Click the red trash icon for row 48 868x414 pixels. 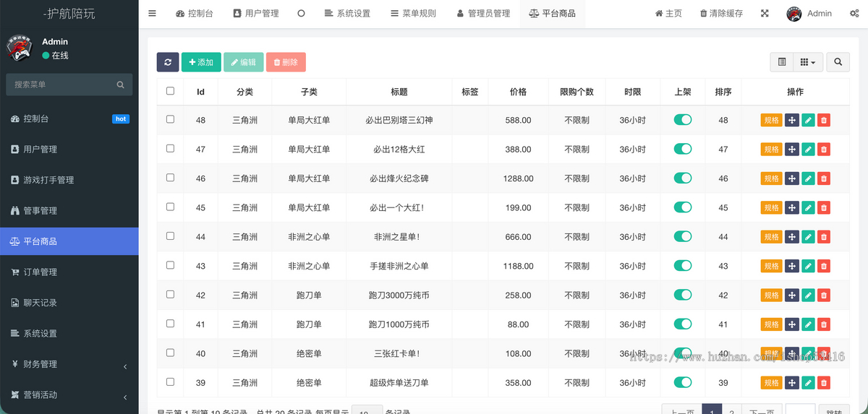point(824,120)
